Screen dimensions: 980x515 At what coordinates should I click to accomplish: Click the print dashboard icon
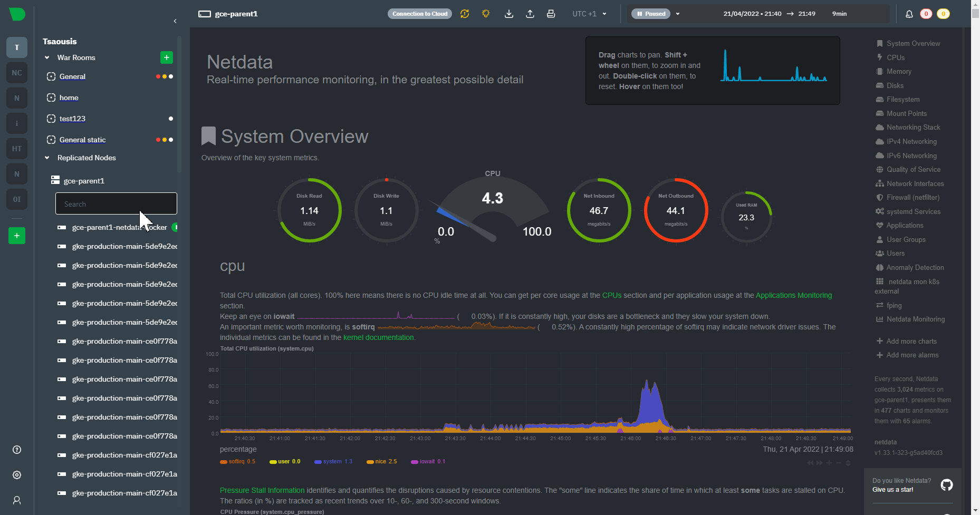[x=551, y=14]
